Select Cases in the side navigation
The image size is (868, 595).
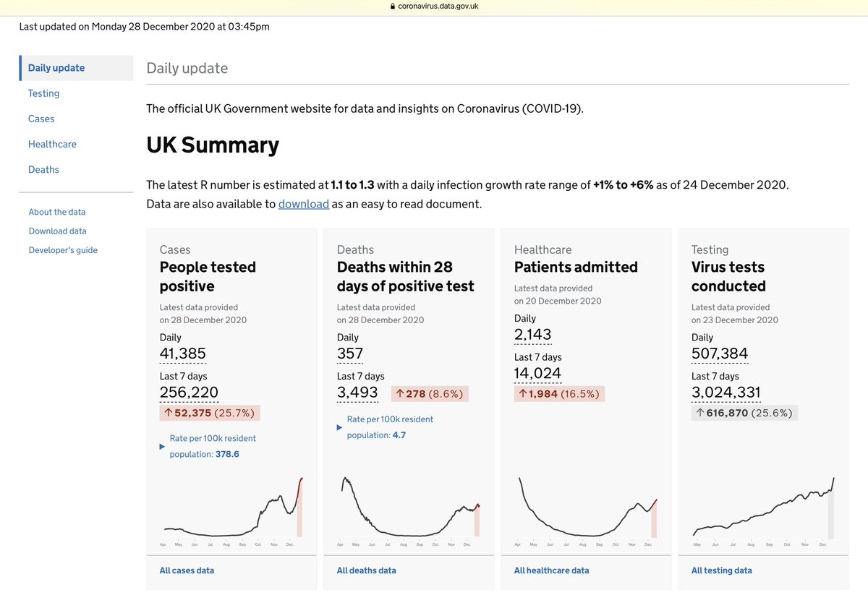[41, 119]
